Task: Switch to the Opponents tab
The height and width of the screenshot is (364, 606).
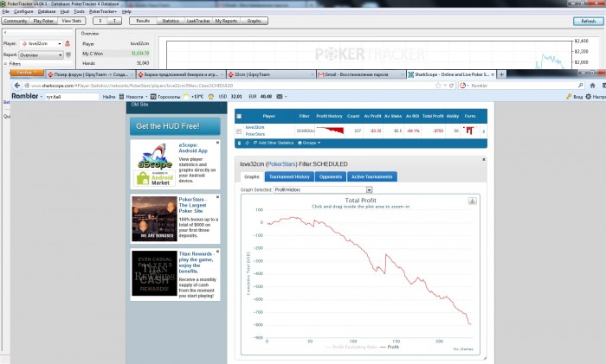Action: [331, 176]
